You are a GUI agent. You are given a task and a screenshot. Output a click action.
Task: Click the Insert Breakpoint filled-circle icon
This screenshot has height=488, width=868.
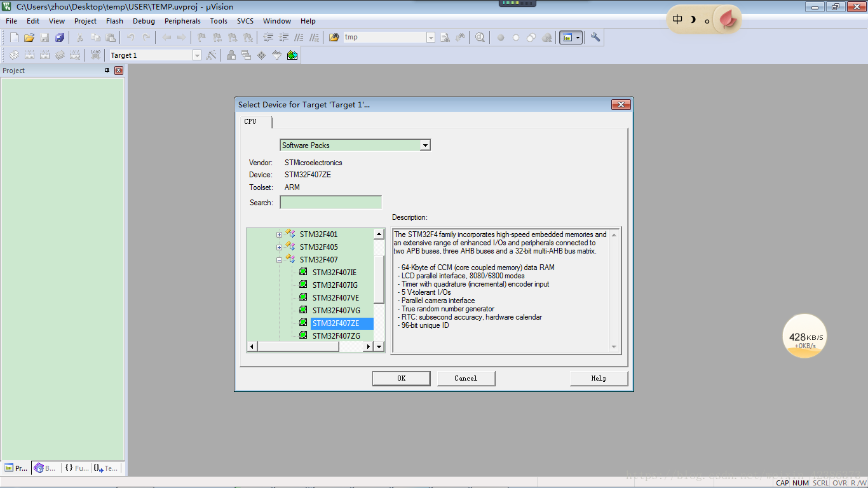(x=501, y=37)
